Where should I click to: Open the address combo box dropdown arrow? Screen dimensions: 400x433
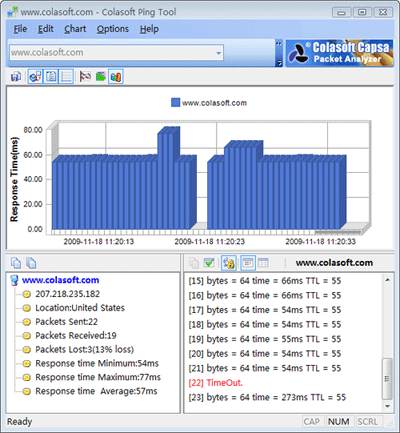(x=219, y=53)
